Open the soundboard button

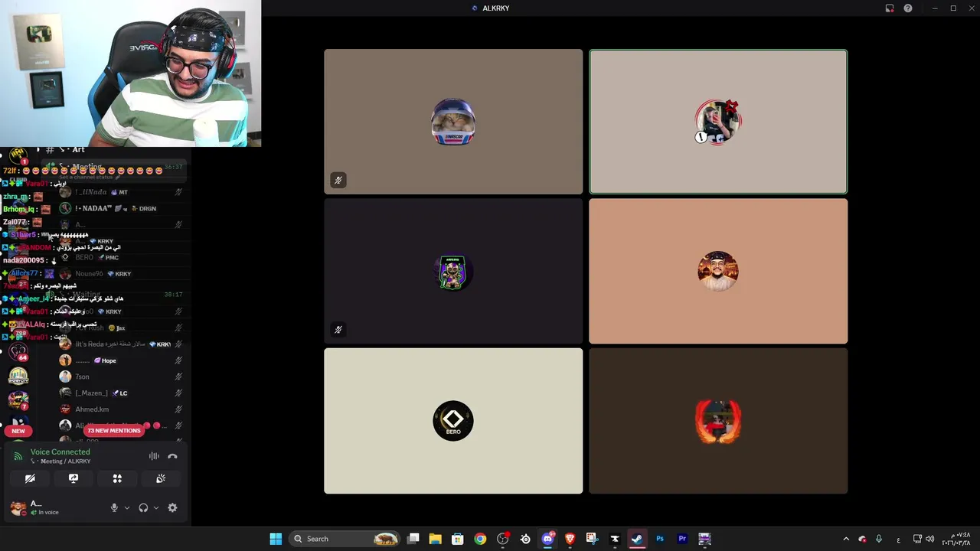[x=161, y=478]
